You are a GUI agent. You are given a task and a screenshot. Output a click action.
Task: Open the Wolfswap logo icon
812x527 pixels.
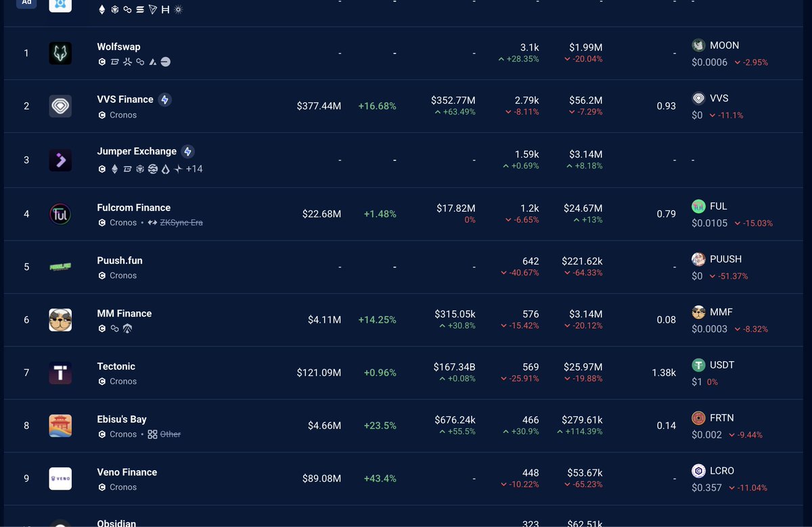[x=60, y=53]
